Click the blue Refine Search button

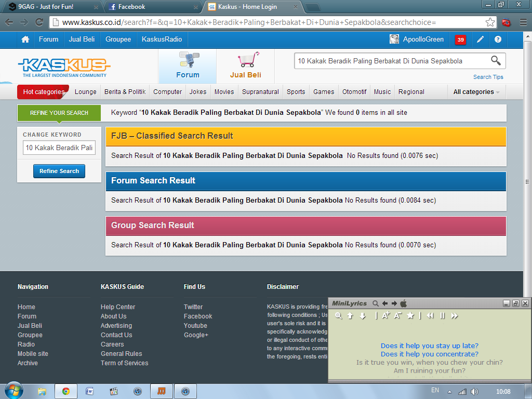pos(59,171)
